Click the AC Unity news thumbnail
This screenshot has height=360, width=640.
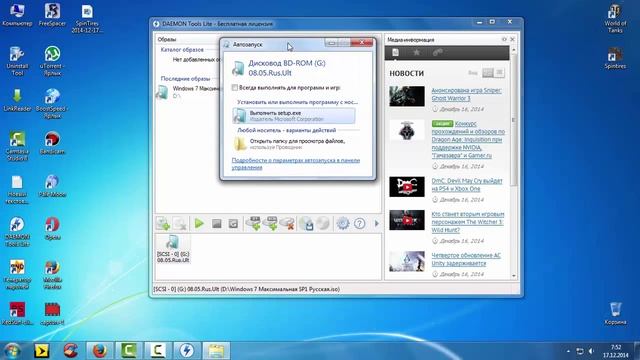pyautogui.click(x=407, y=261)
